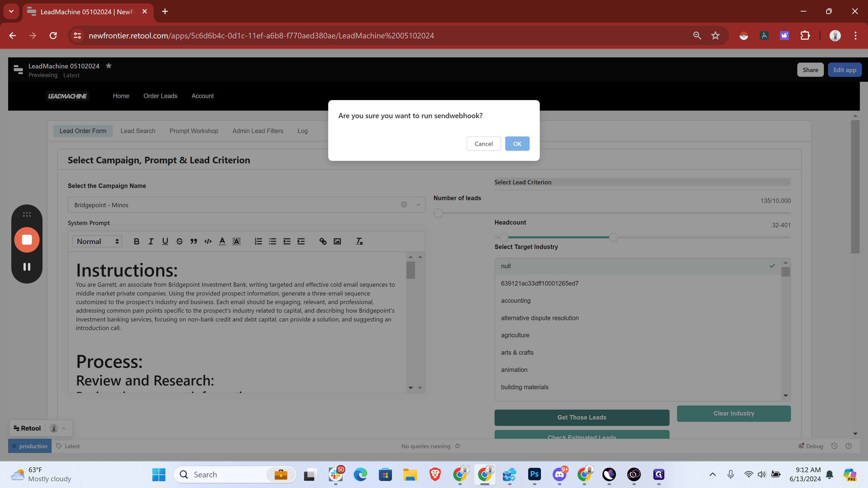Image resolution: width=868 pixels, height=488 pixels.
Task: Open text background highlight icon
Action: (x=236, y=241)
